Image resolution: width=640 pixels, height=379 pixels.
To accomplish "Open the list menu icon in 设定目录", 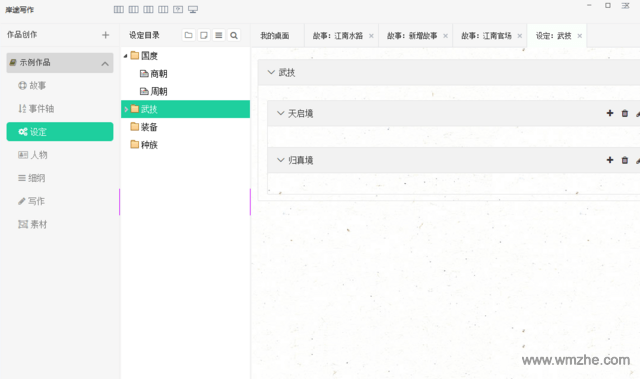I will 219,35.
